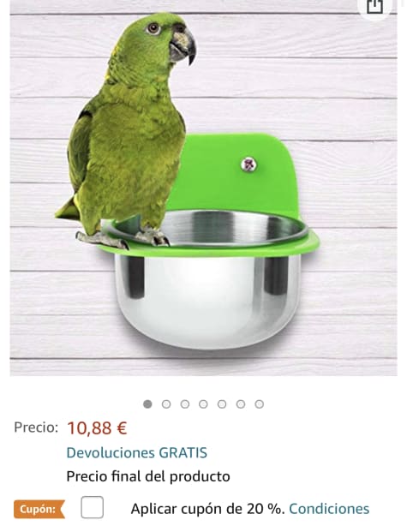This screenshot has width=407, height=532.
Task: Select the first image carousel dot
Action: pyautogui.click(x=147, y=404)
